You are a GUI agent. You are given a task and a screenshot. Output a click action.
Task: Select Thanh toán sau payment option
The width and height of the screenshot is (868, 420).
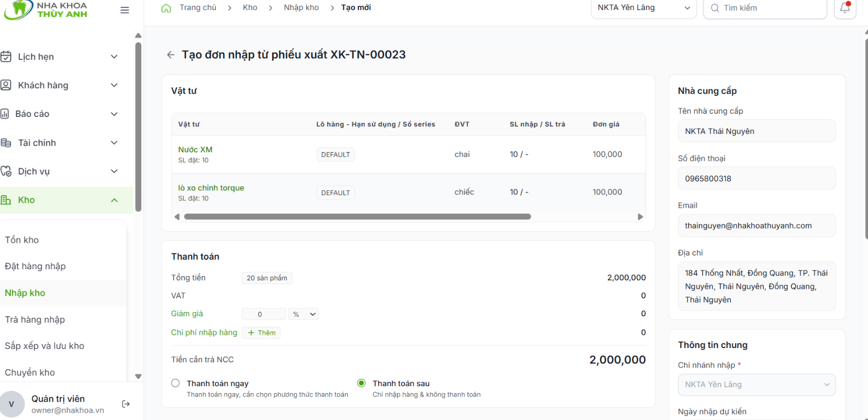(x=361, y=383)
